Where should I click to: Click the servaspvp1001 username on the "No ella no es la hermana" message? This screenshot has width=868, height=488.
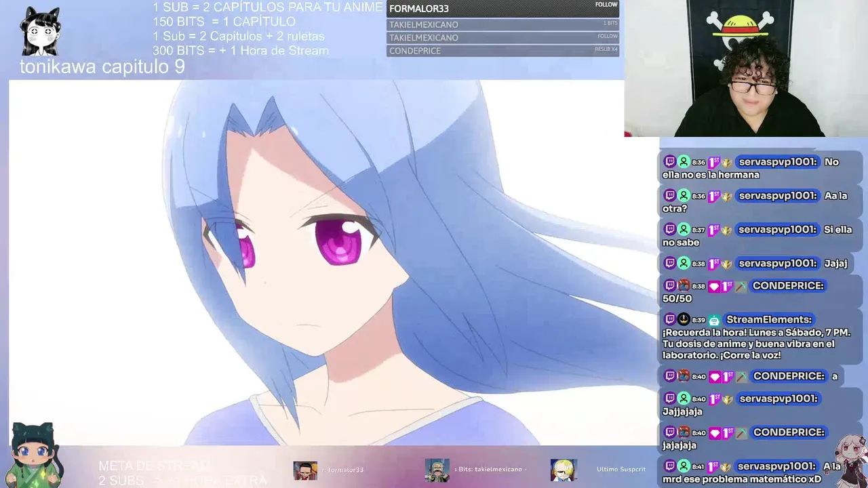point(778,162)
